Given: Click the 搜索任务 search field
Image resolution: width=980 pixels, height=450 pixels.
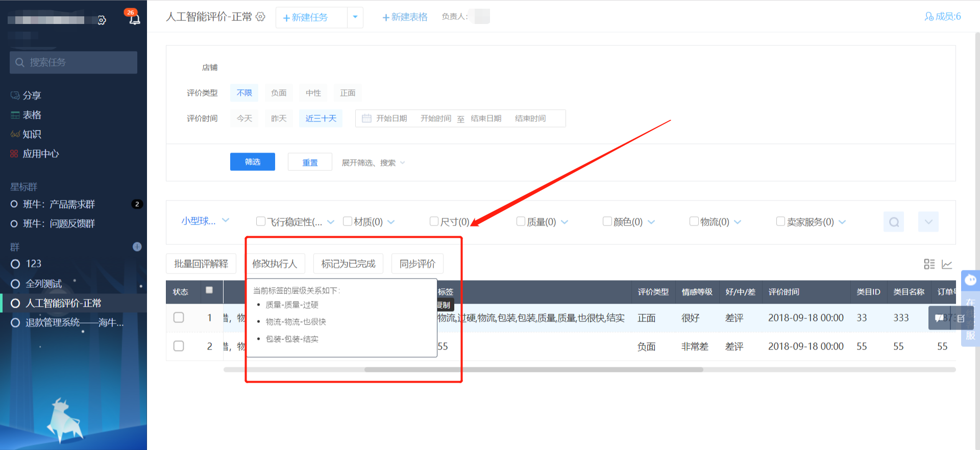Looking at the screenshot, I should pyautogui.click(x=73, y=62).
